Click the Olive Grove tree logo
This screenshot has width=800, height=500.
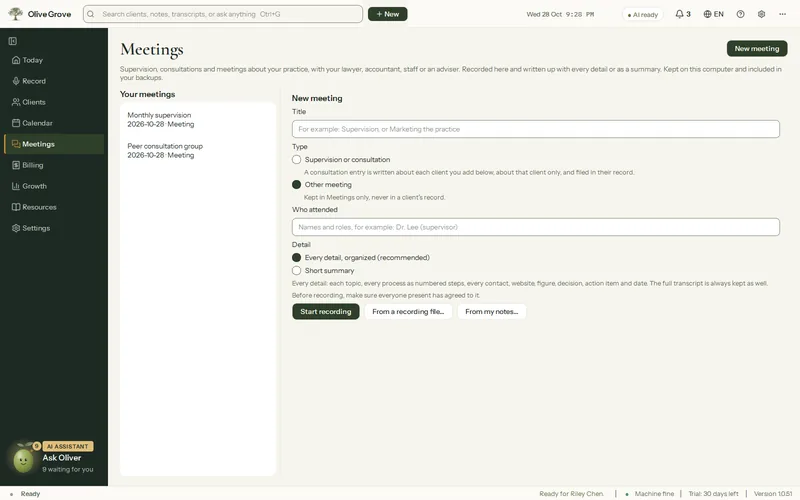pyautogui.click(x=16, y=14)
